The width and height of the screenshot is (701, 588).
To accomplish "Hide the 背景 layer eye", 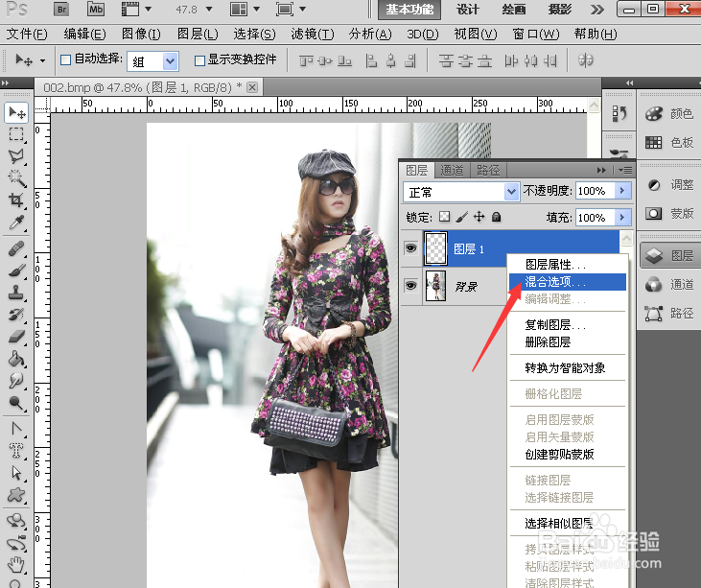I will (410, 285).
